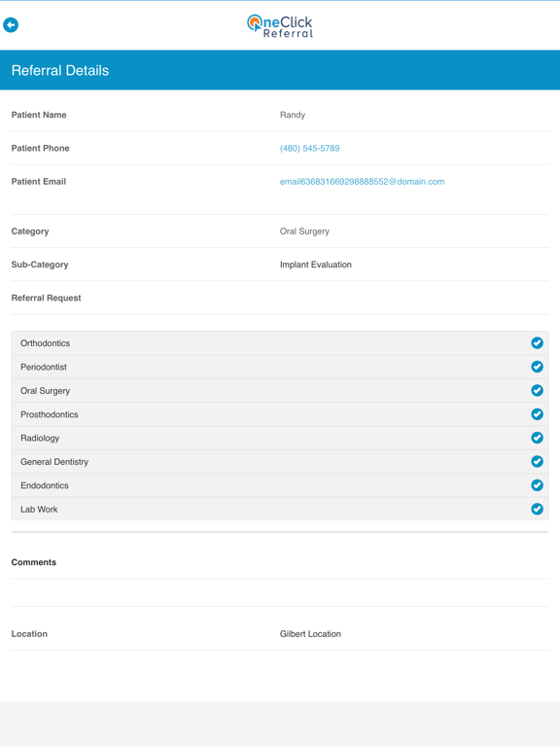Open the patient email address link
560x747 pixels.
[362, 182]
